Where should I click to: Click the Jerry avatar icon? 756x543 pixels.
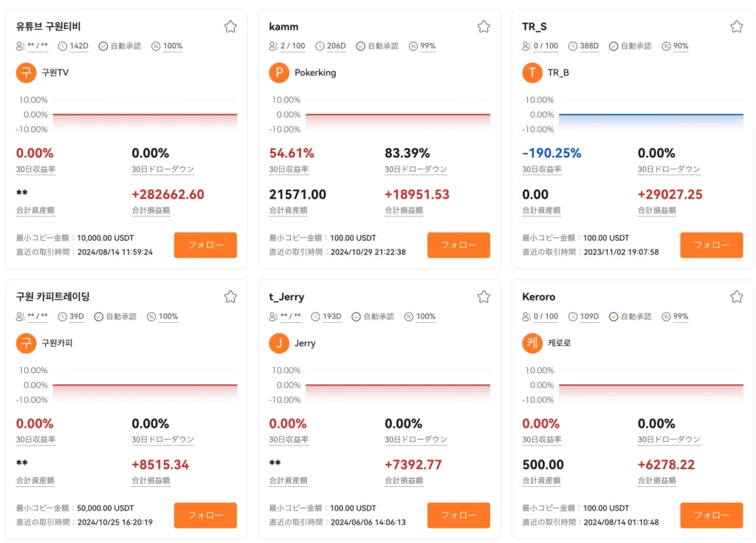279,344
